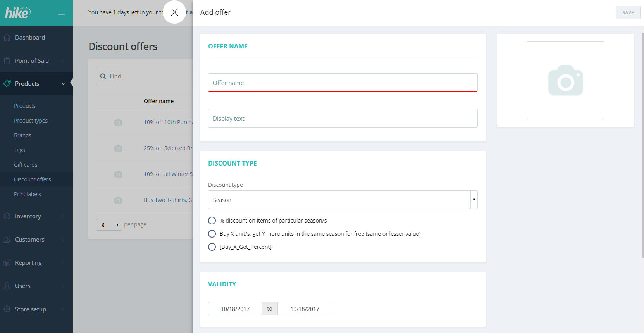Select the [Buy_X_Get_Percent] radio option

click(212, 247)
